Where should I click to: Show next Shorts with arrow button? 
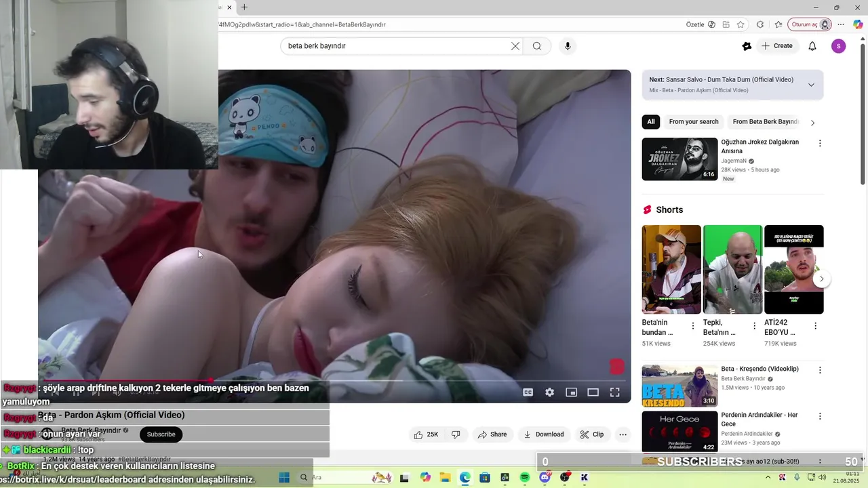(821, 279)
